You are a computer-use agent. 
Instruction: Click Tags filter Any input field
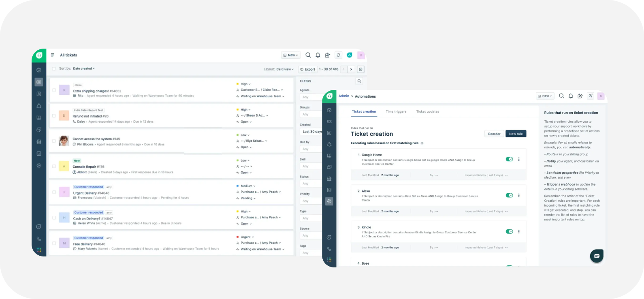[311, 253]
